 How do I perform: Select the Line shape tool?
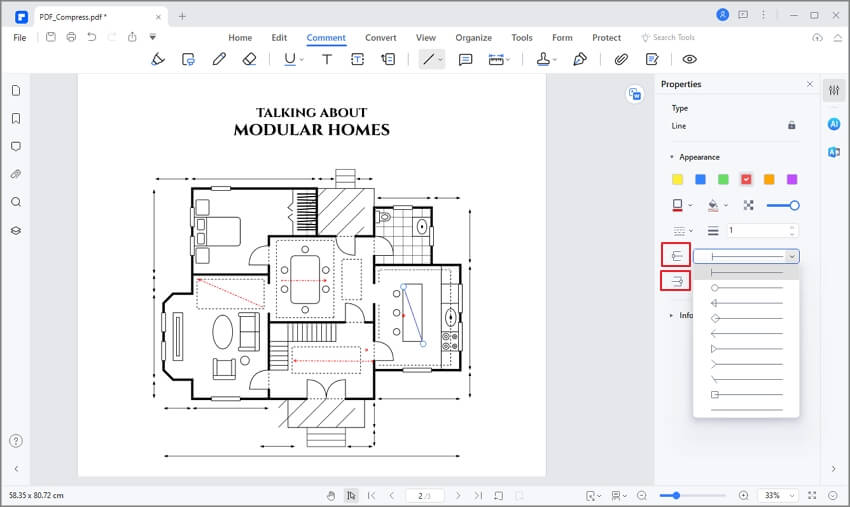pos(428,59)
